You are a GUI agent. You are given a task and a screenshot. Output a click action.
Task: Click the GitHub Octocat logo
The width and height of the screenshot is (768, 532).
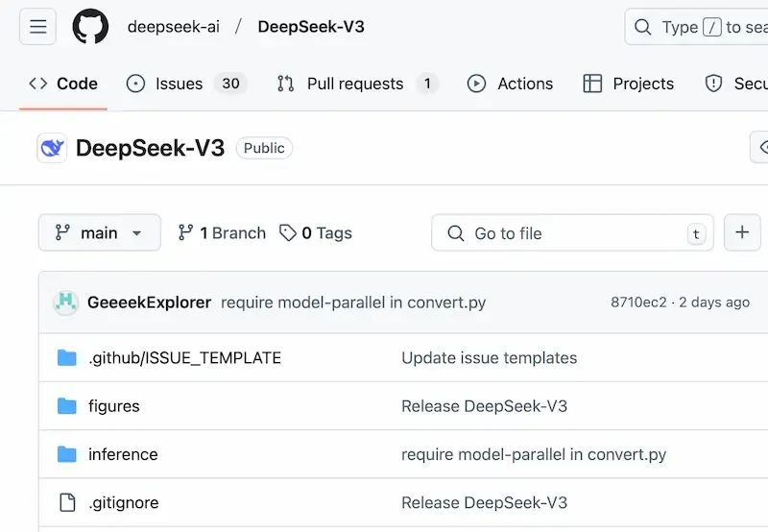pos(90,27)
